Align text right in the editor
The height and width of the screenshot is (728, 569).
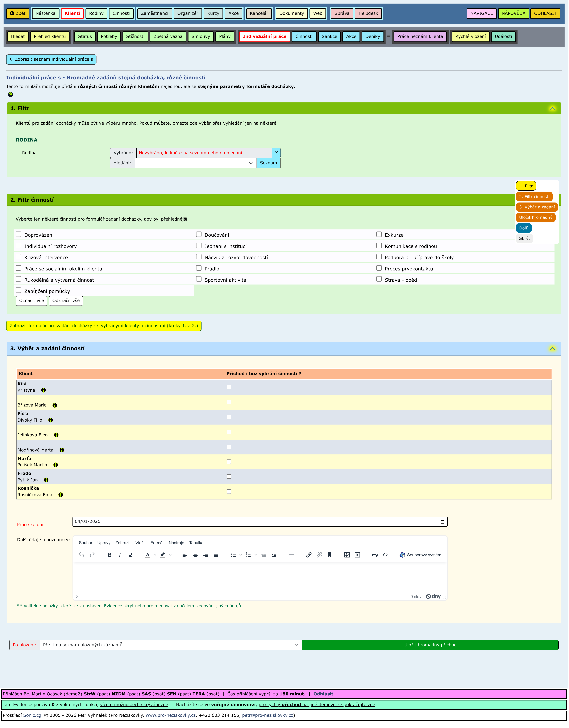205,555
